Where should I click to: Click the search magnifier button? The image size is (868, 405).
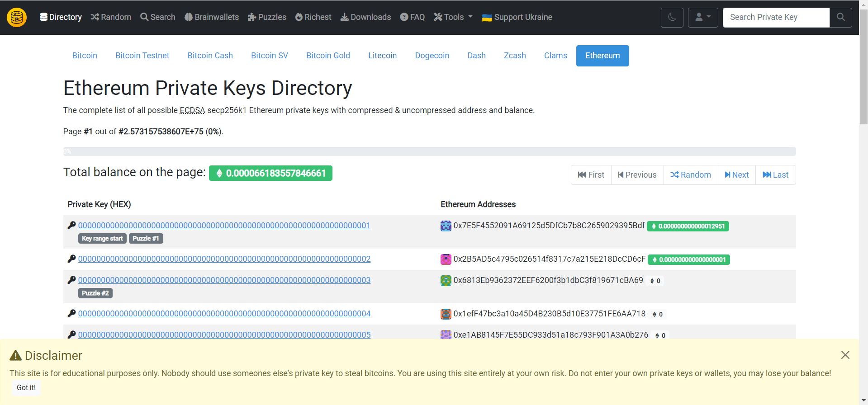coord(840,18)
